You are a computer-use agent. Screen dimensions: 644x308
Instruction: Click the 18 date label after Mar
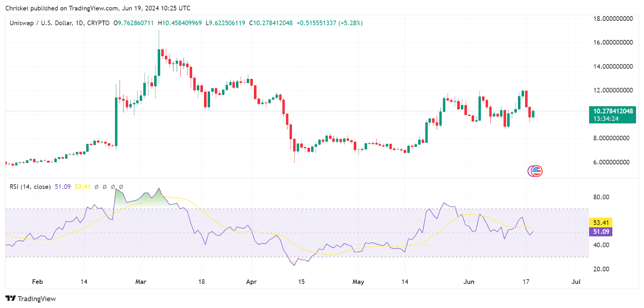[x=201, y=282]
